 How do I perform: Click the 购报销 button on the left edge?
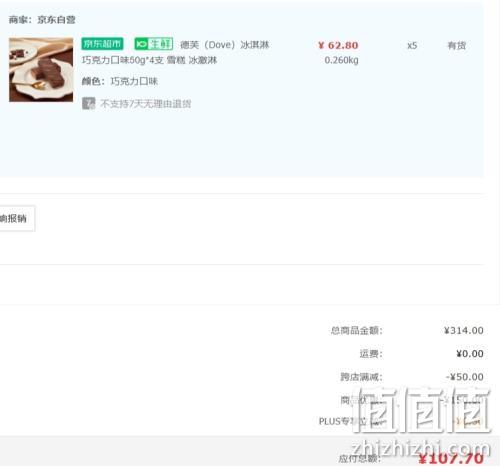pyautogui.click(x=17, y=218)
